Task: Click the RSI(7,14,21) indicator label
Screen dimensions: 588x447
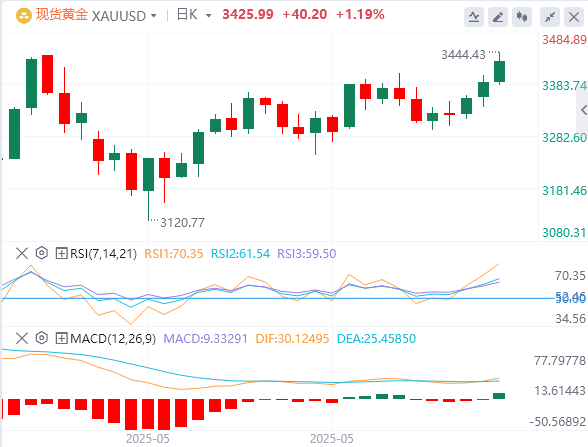Action: 104,254
